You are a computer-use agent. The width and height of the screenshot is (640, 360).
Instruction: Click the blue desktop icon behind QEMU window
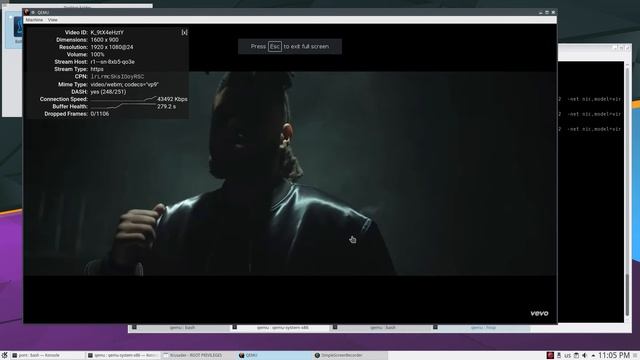(x=18, y=27)
